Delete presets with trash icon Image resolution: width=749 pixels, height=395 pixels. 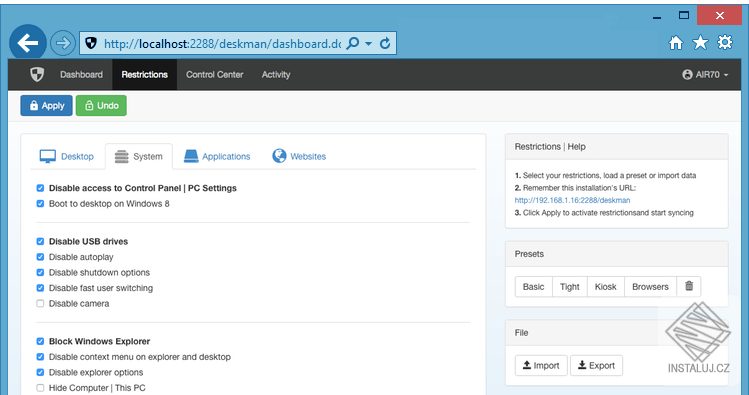[x=689, y=287]
